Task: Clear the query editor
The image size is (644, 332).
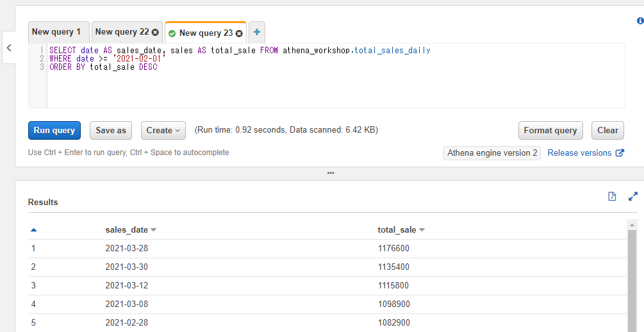Action: [x=607, y=130]
